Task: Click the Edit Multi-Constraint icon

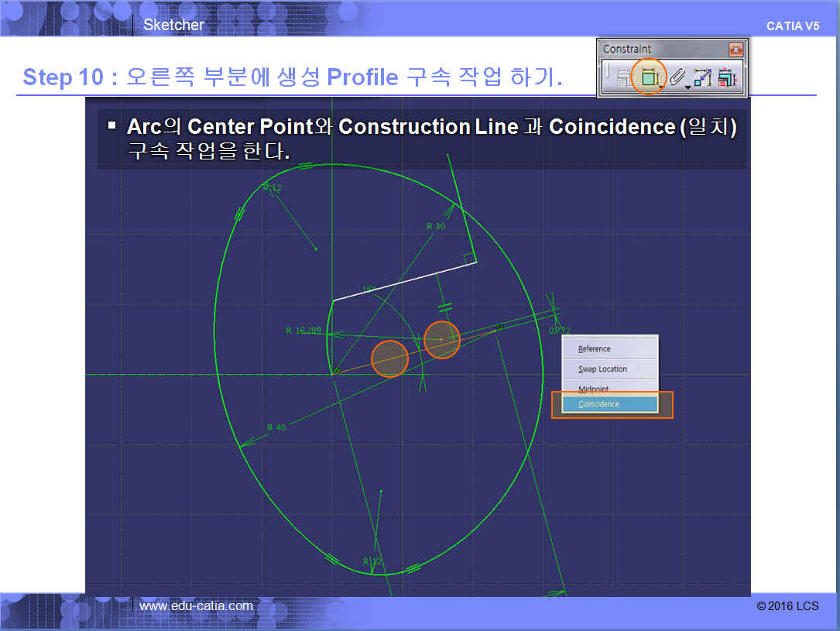Action: pyautogui.click(x=726, y=77)
